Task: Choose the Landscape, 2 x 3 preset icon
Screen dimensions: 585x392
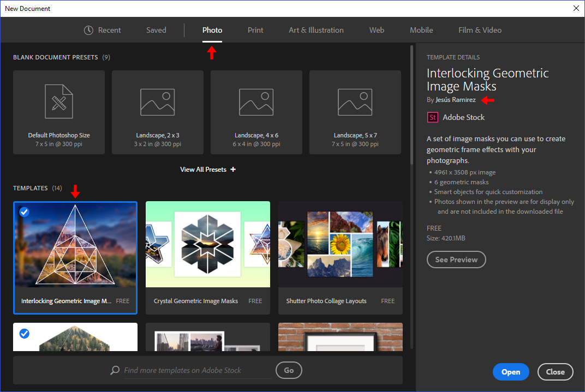Action: (158, 102)
